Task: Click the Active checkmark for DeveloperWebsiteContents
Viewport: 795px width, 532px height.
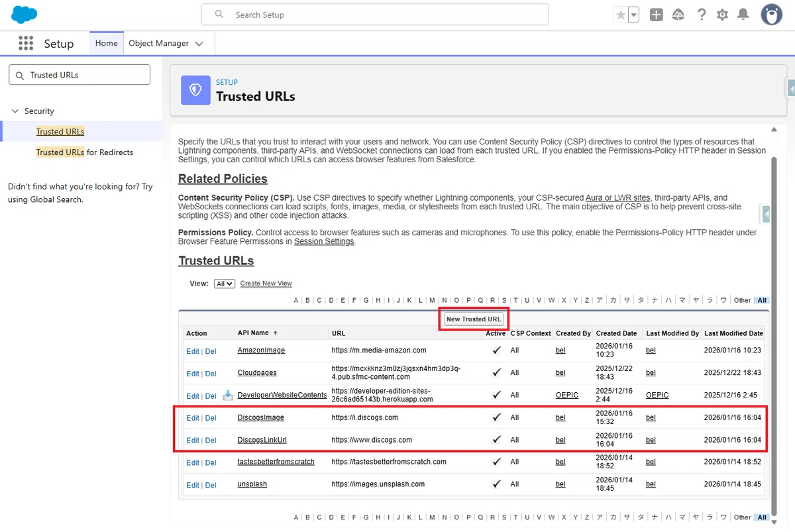Action: (496, 395)
